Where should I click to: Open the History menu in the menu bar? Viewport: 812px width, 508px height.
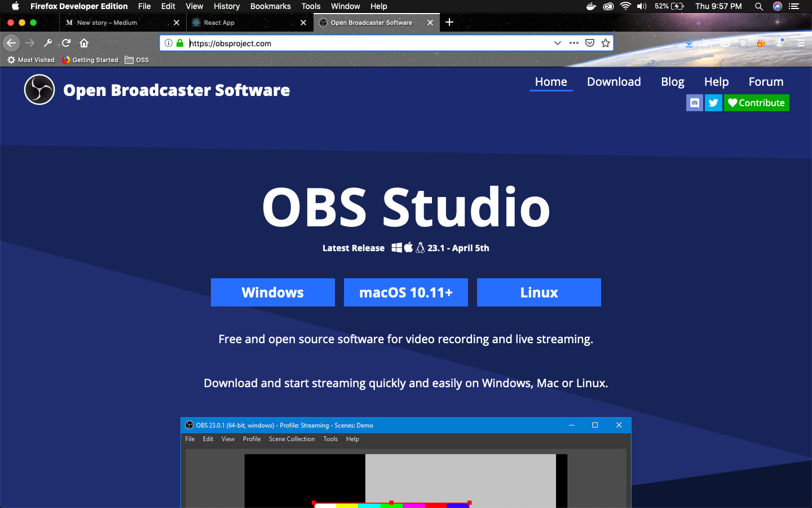227,6
